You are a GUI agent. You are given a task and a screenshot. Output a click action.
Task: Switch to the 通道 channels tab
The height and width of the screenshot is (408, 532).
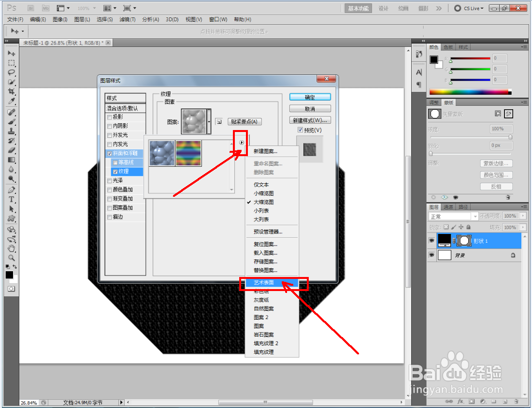pyautogui.click(x=448, y=207)
